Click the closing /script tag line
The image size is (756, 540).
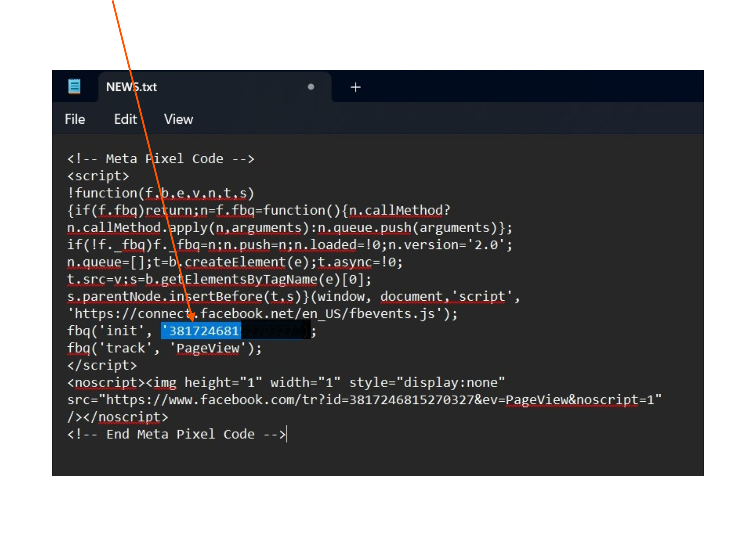[x=102, y=366]
